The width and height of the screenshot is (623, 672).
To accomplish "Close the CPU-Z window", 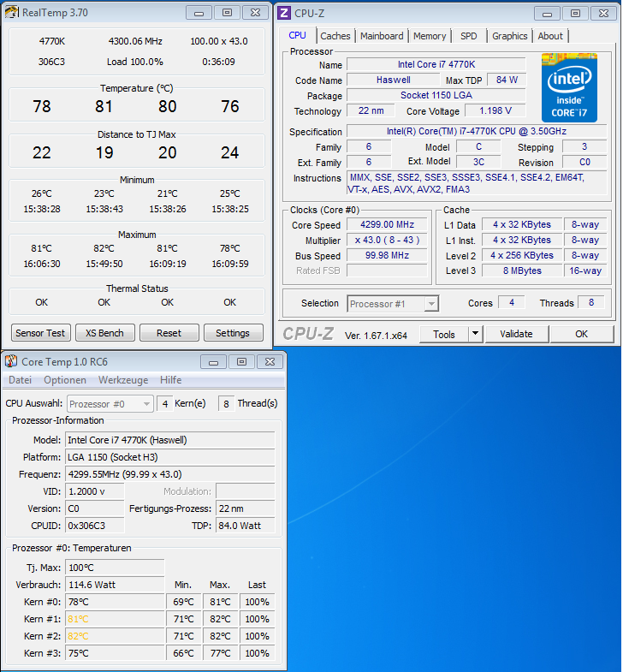I will (603, 14).
